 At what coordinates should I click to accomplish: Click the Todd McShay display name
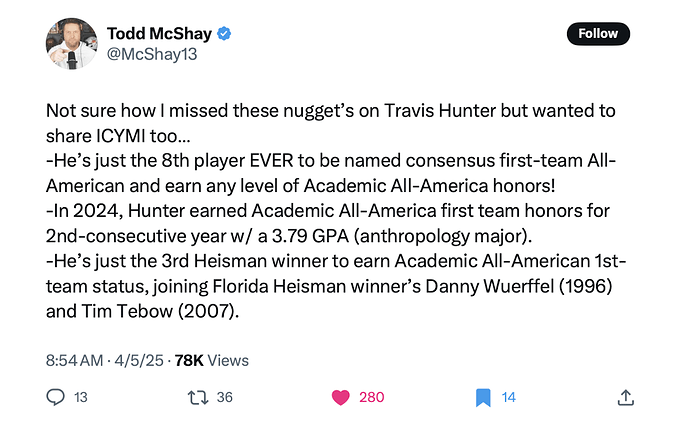[x=159, y=33]
